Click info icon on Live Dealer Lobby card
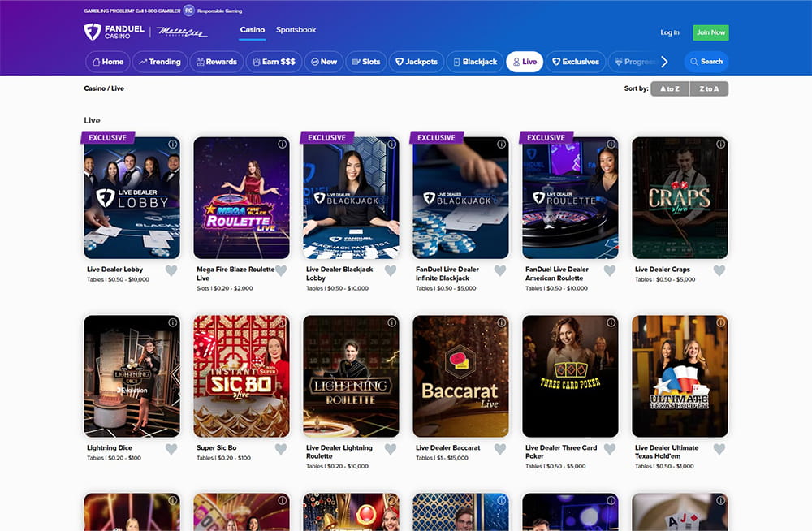Viewport: 812px width, 531px height. click(172, 144)
